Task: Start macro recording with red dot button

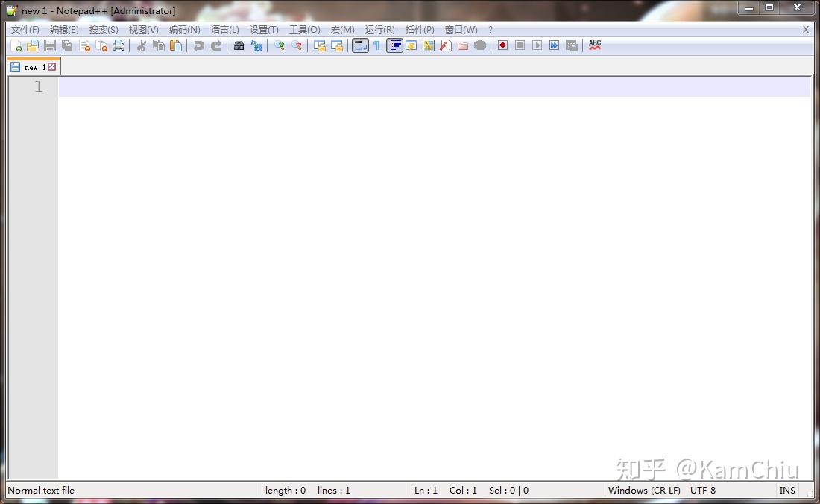Action: point(502,45)
